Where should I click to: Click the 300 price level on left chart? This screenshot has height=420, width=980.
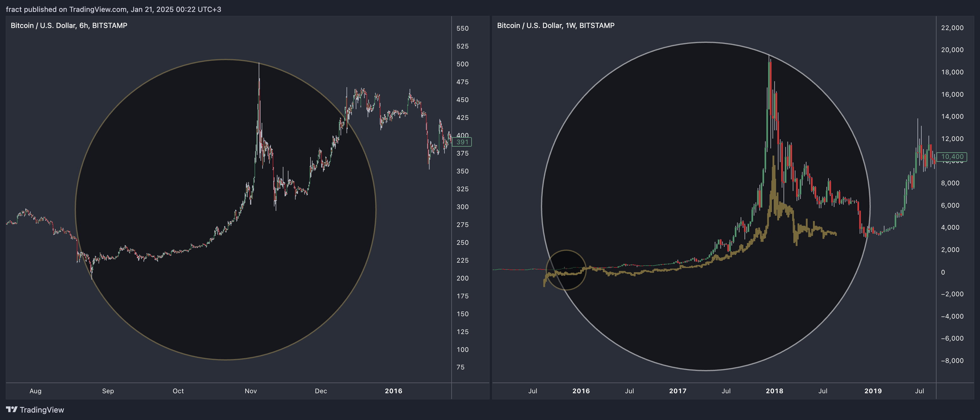click(462, 207)
